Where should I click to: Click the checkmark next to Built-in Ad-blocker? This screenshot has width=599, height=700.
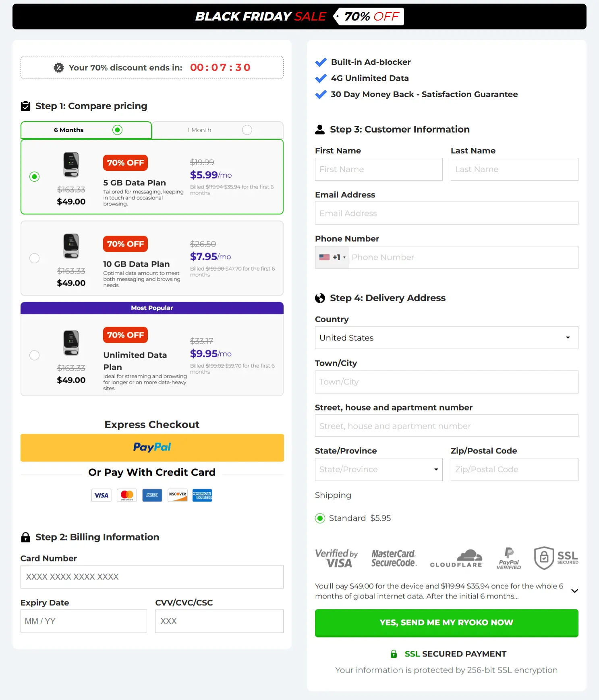321,62
